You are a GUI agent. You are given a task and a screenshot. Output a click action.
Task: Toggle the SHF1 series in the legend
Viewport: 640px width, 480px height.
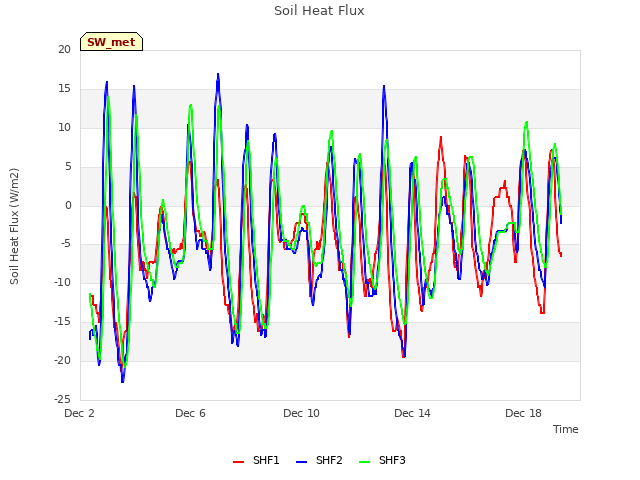(256, 460)
